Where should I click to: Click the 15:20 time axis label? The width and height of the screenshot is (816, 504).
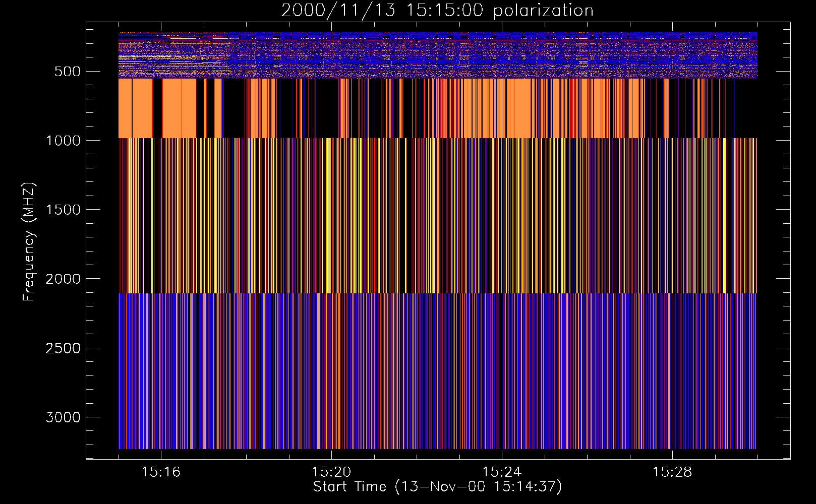click(x=331, y=472)
